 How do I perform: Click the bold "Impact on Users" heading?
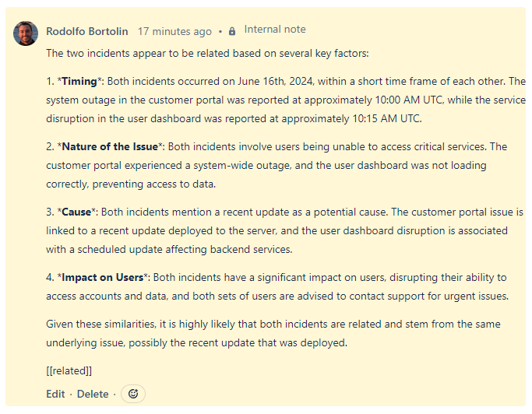point(102,277)
